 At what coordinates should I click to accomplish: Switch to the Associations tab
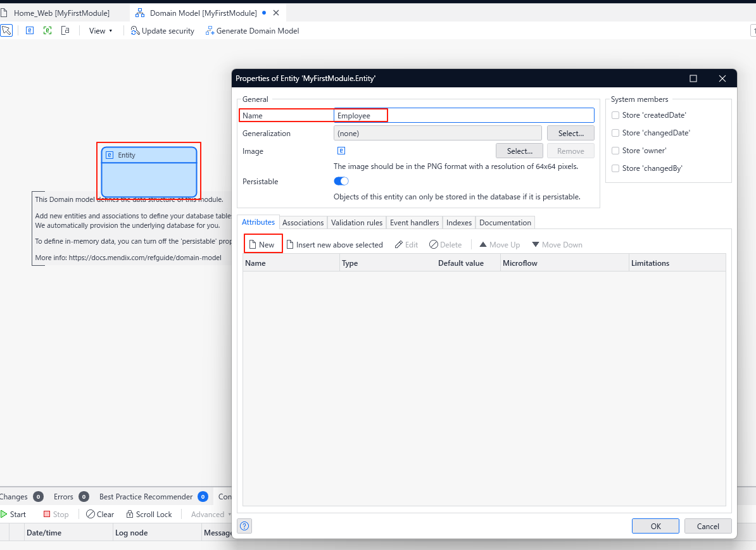pyautogui.click(x=303, y=223)
